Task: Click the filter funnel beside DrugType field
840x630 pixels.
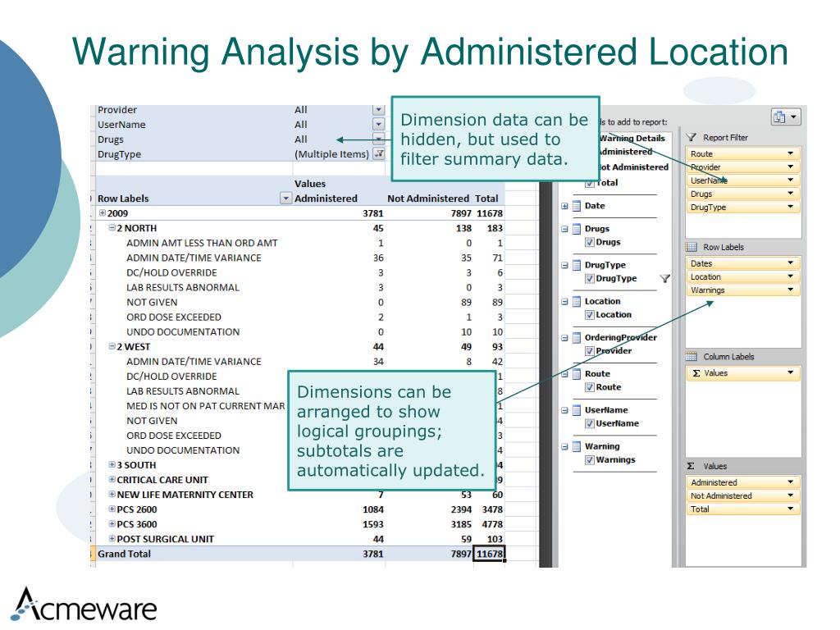Action: 664,279
